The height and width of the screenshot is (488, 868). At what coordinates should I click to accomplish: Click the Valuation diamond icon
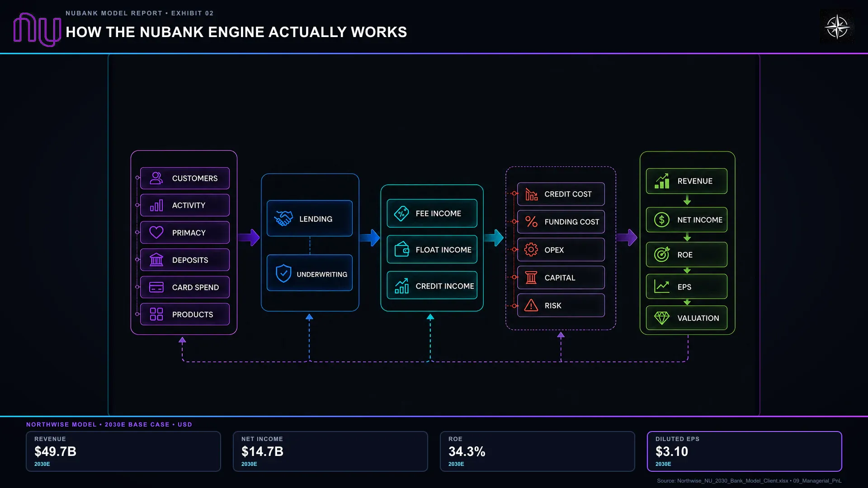tap(662, 318)
